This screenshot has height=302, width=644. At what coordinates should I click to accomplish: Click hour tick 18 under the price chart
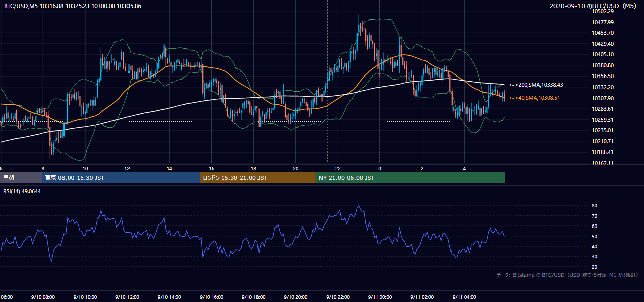tap(253, 169)
